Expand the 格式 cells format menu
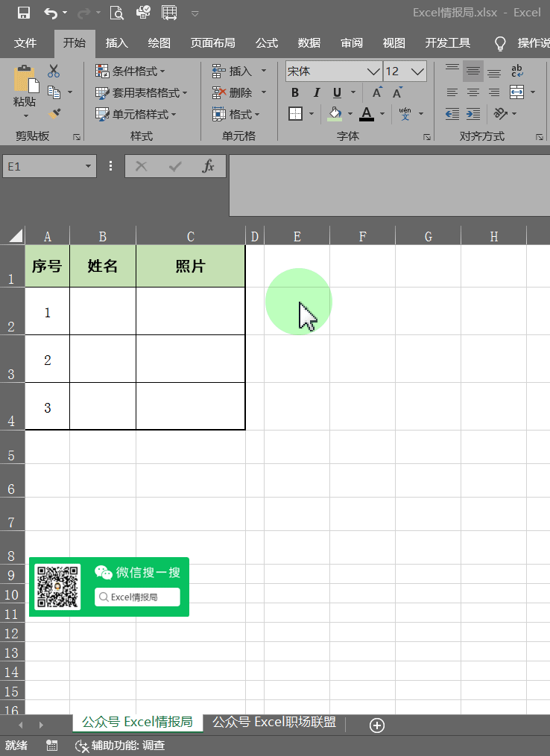 (x=236, y=114)
